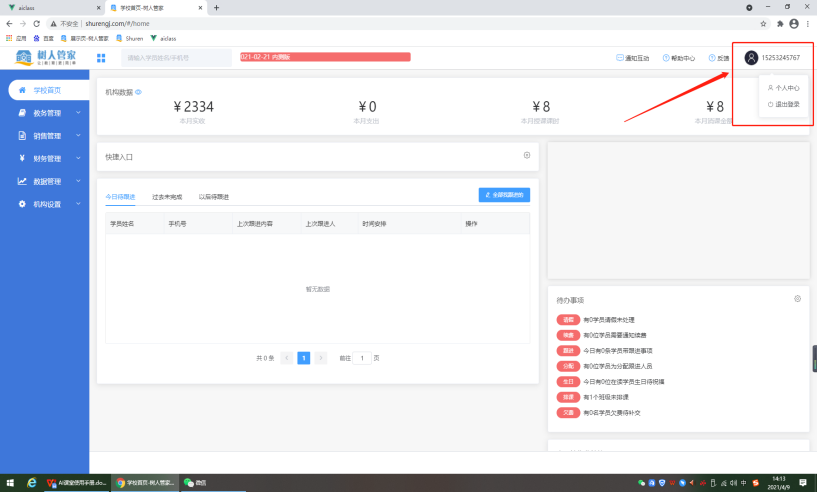Open the aiclass bookmark
817x492 pixels.
[163, 38]
